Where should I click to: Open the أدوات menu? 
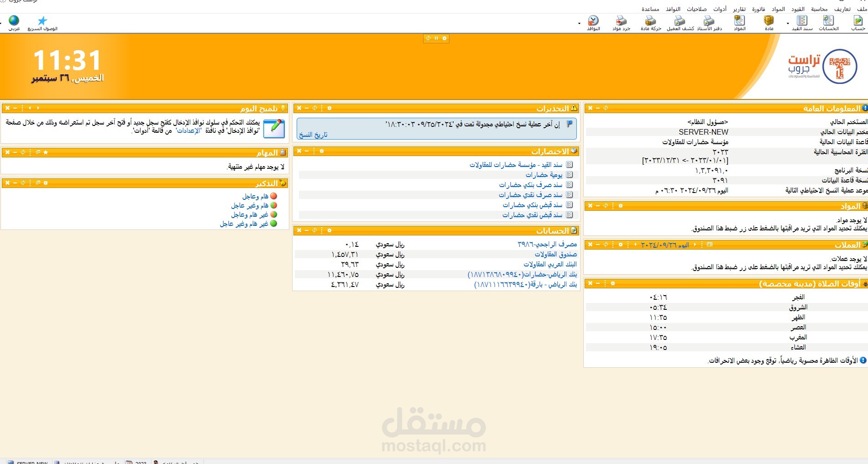click(x=720, y=9)
